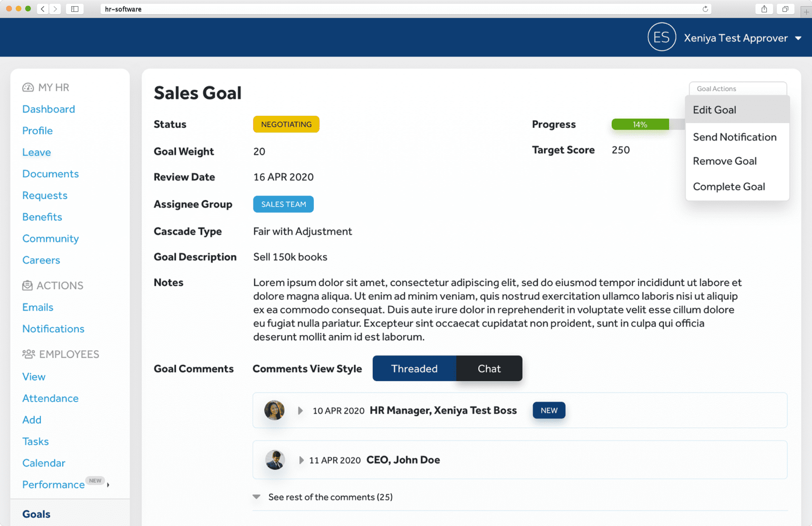The width and height of the screenshot is (812, 526).
Task: Select Edit Goal from Goal Actions menu
Action: pyautogui.click(x=715, y=110)
